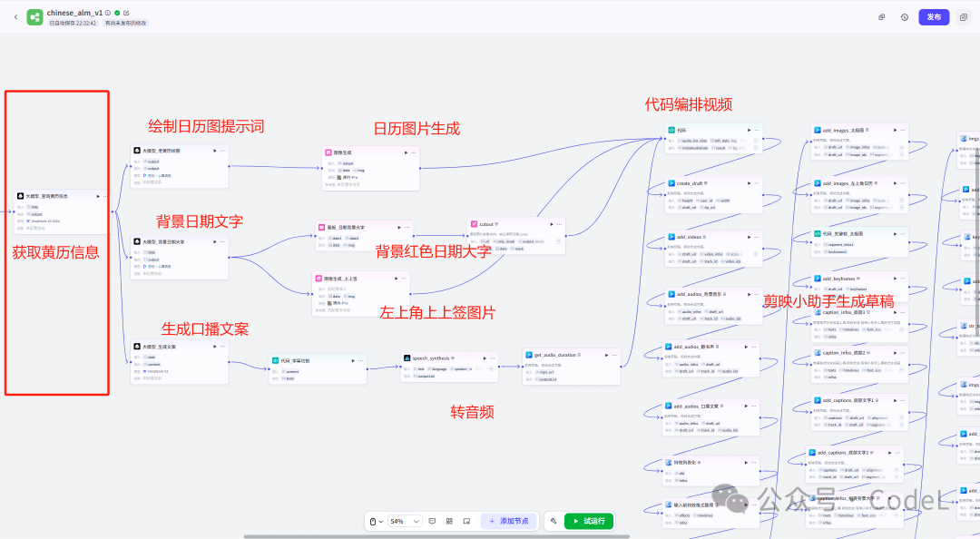Click the green 试运行 test run button
Screen dimensions: 980x539
coord(589,521)
